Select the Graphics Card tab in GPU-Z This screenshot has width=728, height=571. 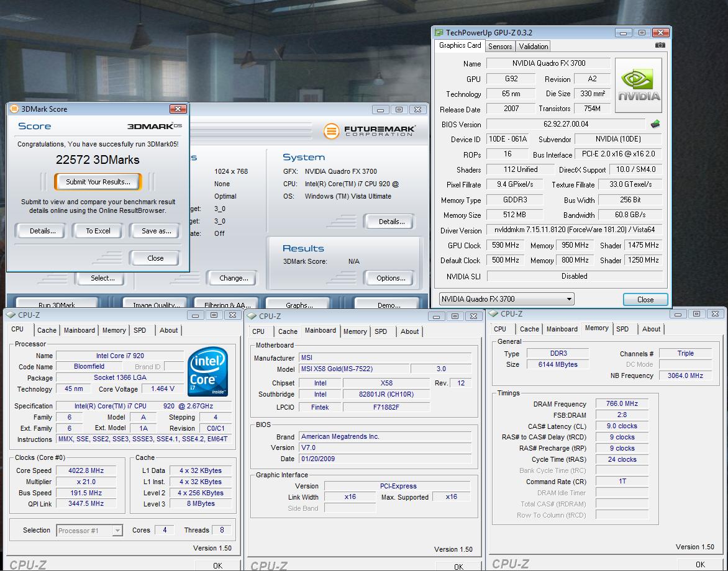click(460, 45)
